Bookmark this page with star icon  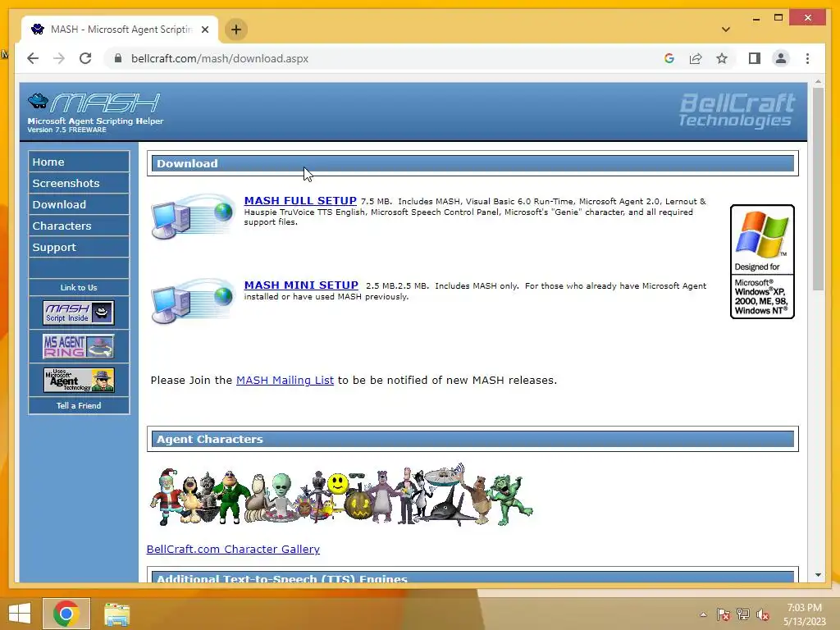[722, 58]
